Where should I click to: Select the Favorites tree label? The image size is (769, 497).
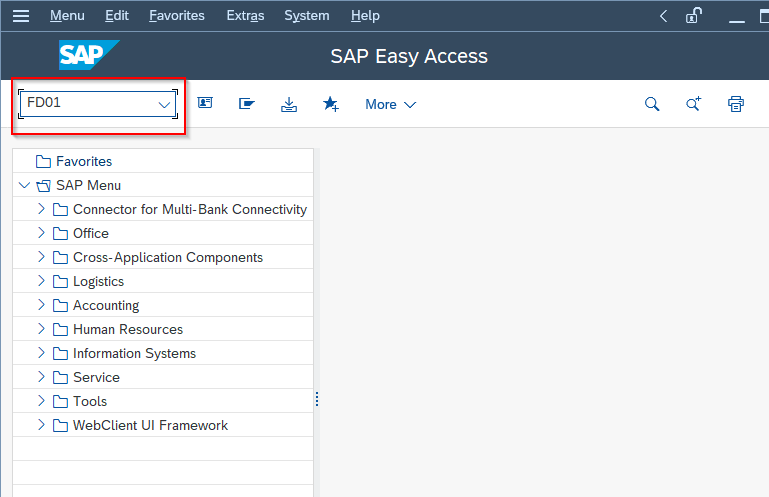point(84,161)
